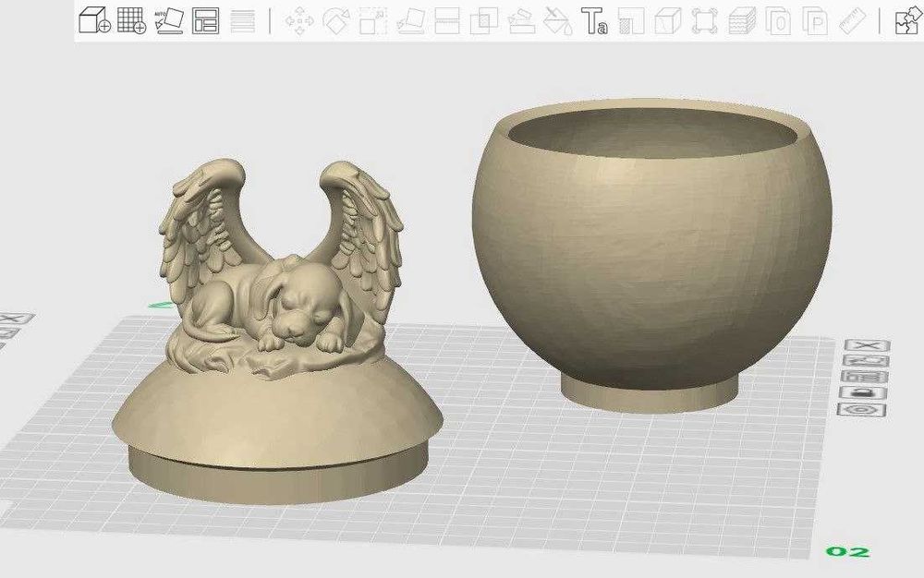Click the page icon marked P
The width and height of the screenshot is (924, 578).
(815, 20)
